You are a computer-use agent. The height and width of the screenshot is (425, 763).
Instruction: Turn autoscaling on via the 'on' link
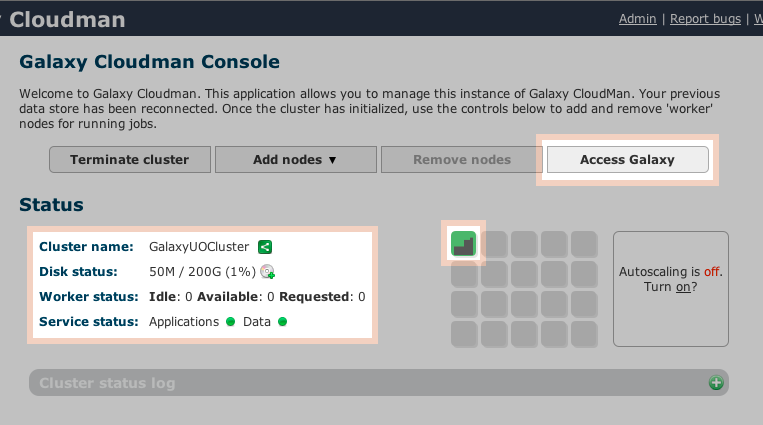(683, 287)
